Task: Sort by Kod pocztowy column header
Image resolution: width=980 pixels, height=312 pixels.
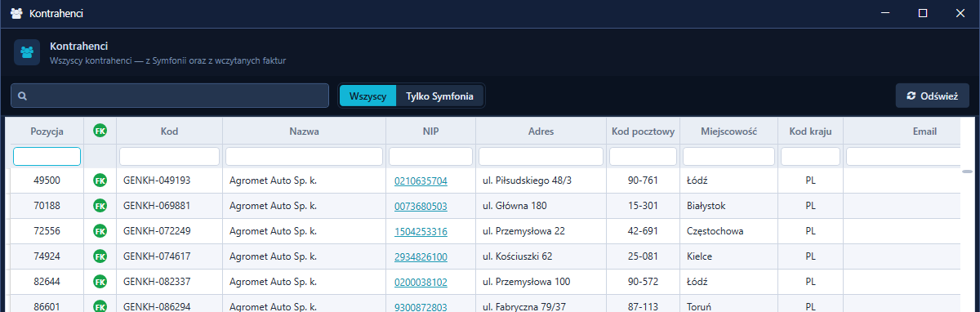Action: pos(643,131)
